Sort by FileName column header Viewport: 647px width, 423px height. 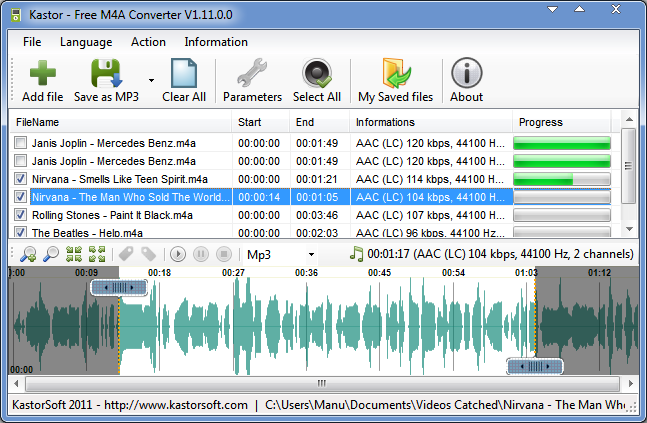click(x=120, y=122)
